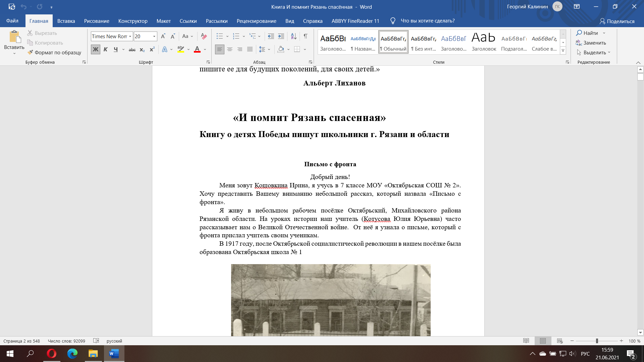Open File Explorer from the taskbar

coord(93,354)
